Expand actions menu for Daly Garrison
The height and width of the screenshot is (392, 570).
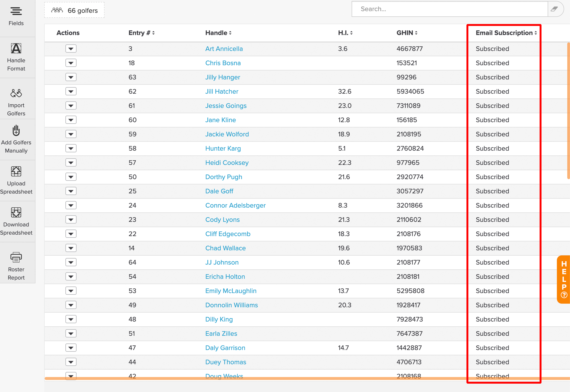click(71, 348)
